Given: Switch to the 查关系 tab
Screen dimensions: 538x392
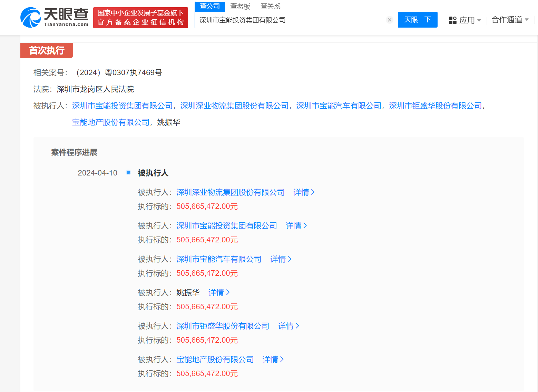Looking at the screenshot, I should (x=270, y=6).
